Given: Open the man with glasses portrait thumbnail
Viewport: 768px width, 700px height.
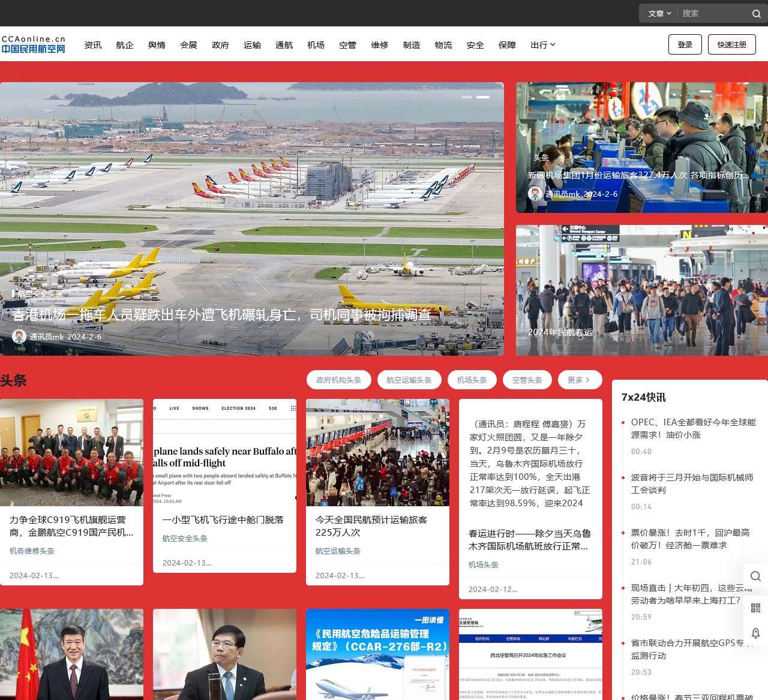Looking at the screenshot, I should point(224,654).
